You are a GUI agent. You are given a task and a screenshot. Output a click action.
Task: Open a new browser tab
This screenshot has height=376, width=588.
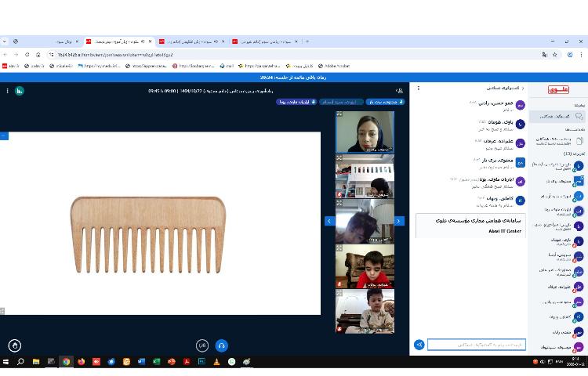307,41
